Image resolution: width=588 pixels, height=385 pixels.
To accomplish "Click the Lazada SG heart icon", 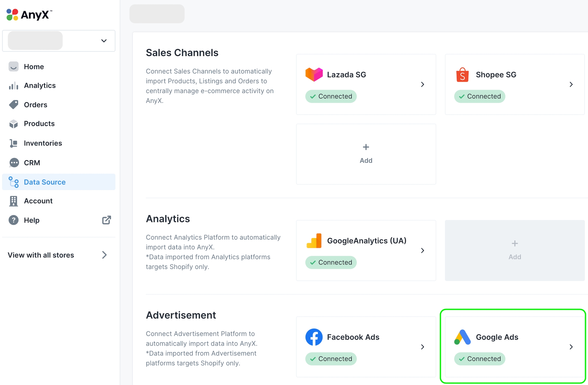I will tap(314, 75).
